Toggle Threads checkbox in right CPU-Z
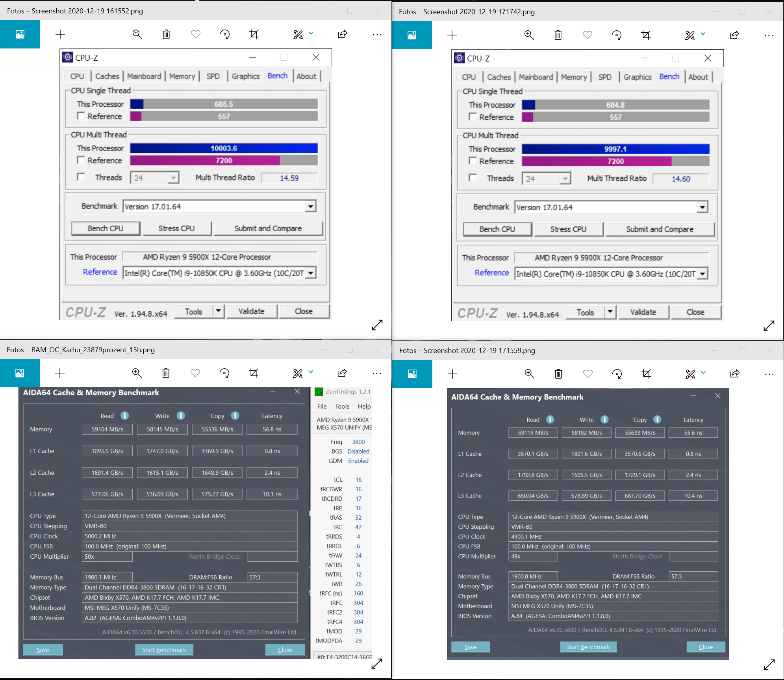The width and height of the screenshot is (784, 680). click(473, 178)
